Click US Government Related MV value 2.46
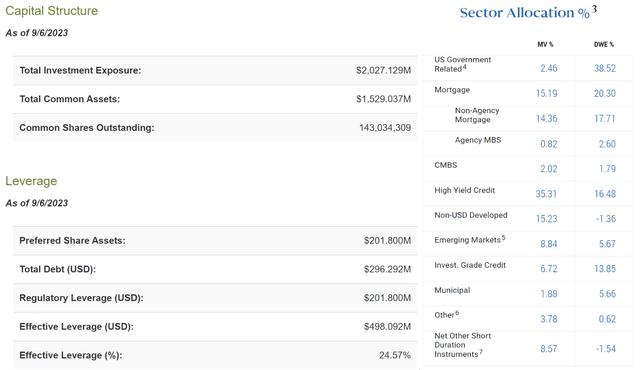 tap(549, 68)
